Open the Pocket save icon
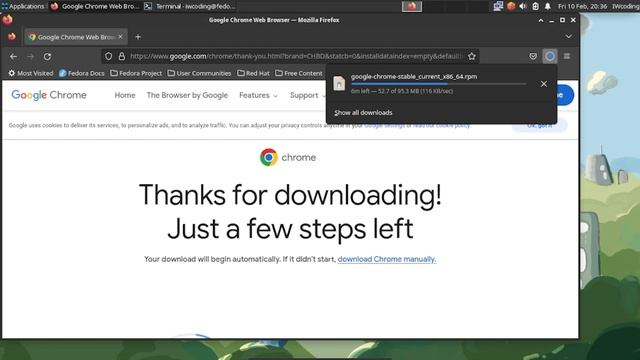 [x=533, y=56]
